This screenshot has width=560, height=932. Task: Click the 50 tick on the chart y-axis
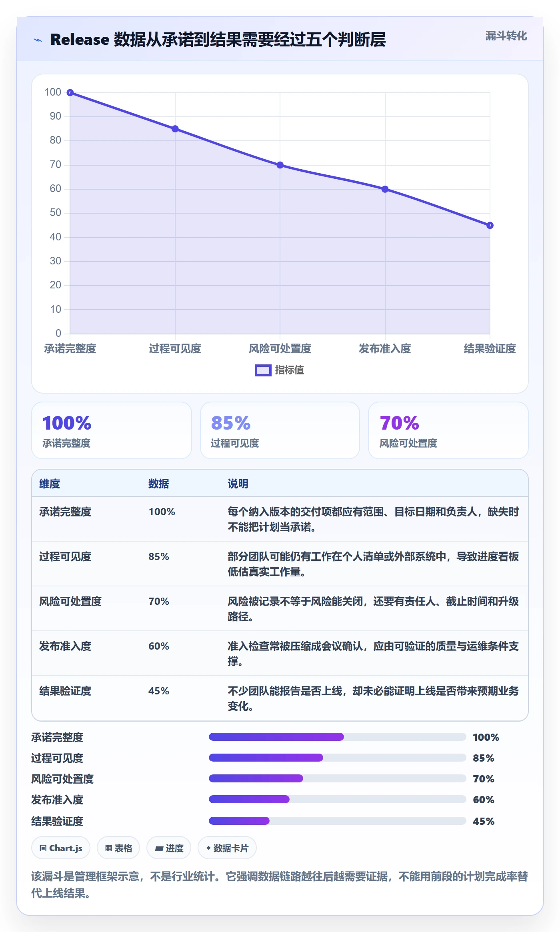[56, 213]
